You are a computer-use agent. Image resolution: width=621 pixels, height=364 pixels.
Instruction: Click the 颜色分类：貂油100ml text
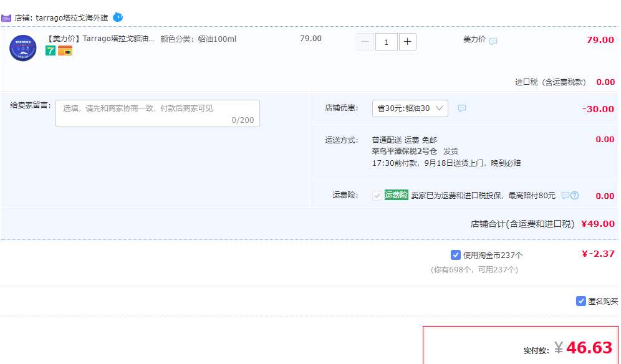pos(198,39)
